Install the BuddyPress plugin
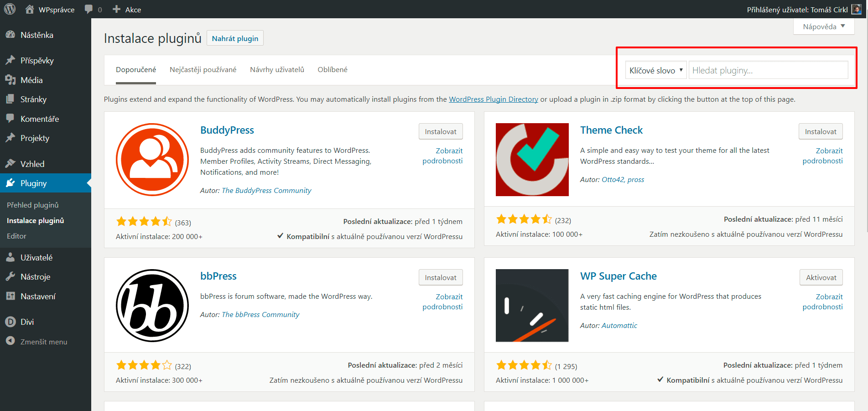 pos(441,131)
